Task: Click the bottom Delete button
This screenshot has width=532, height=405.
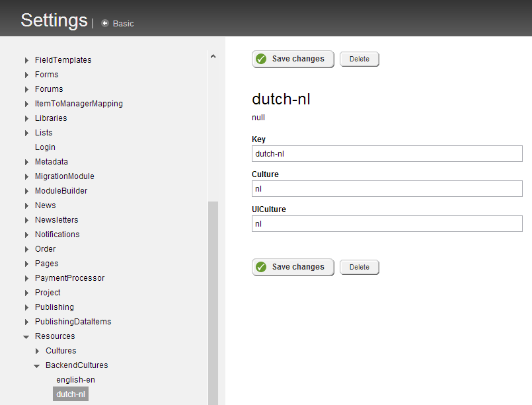Action: click(x=360, y=268)
